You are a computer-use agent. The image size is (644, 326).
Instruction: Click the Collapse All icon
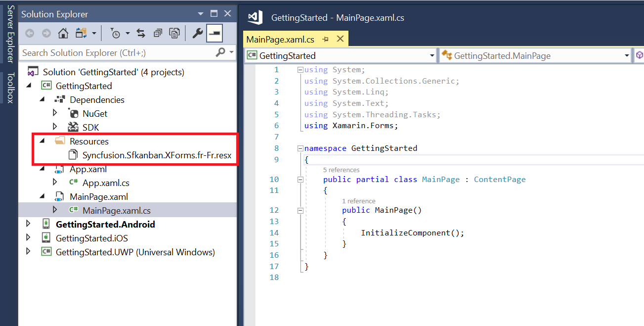(158, 33)
